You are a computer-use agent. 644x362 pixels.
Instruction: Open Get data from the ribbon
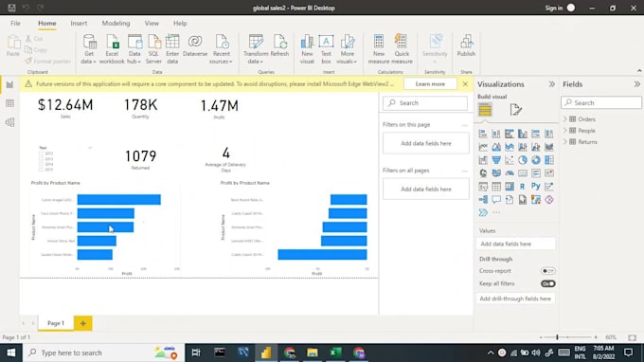point(89,49)
